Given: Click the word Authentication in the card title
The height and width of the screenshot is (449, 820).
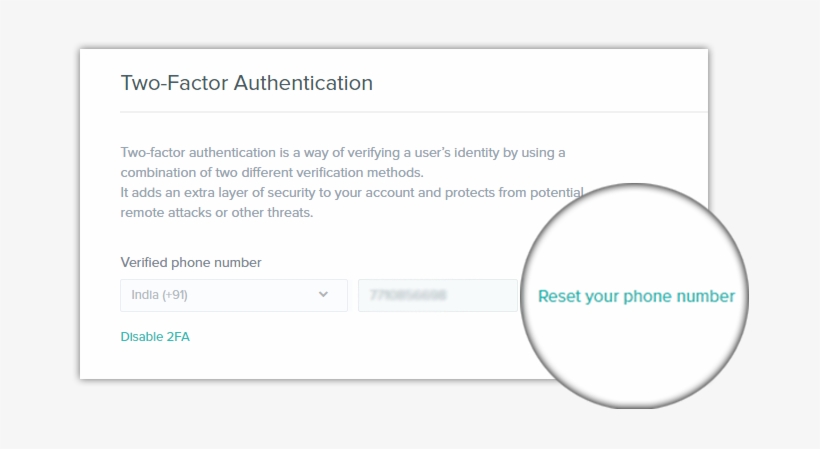Looking at the screenshot, I should coord(303,83).
